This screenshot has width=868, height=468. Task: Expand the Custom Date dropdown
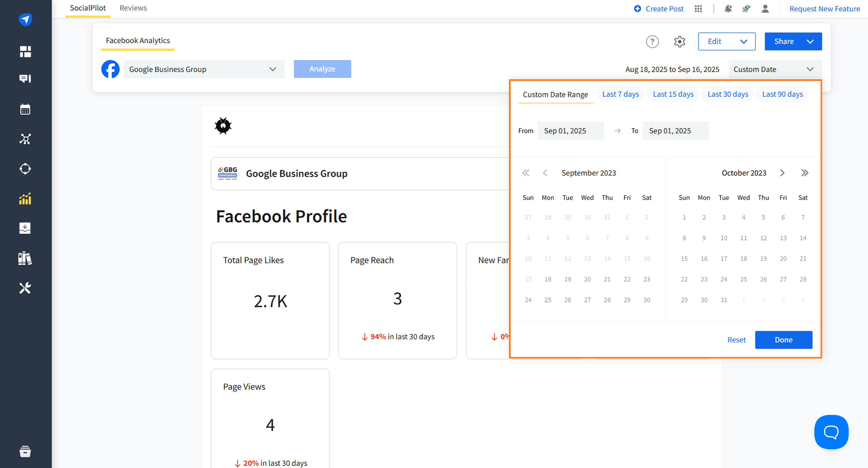[775, 69]
